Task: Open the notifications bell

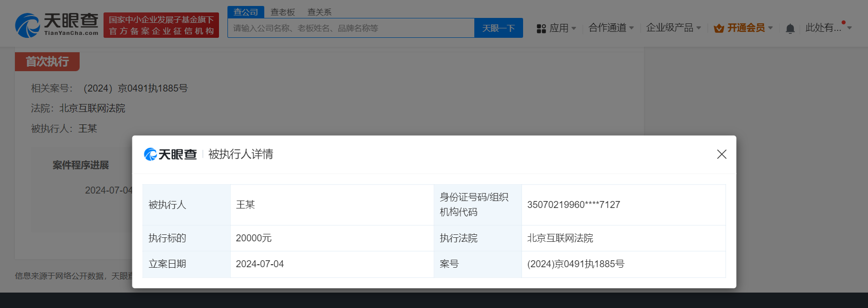Action: point(790,28)
